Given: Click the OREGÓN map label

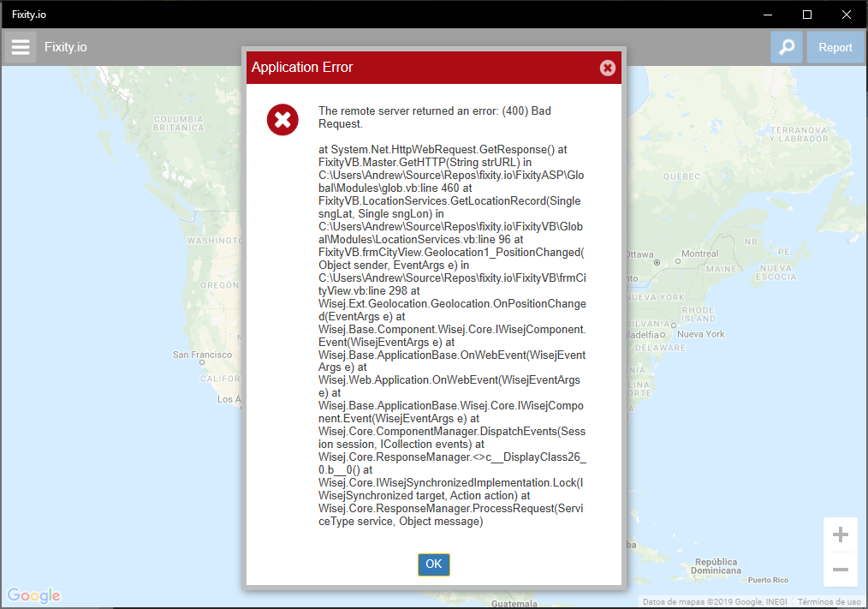Looking at the screenshot, I should (x=219, y=285).
